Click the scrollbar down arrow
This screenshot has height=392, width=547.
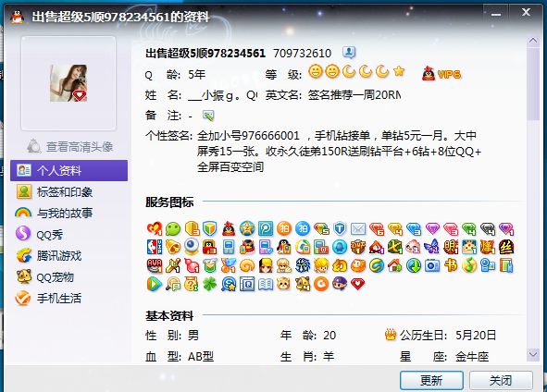click(533, 355)
